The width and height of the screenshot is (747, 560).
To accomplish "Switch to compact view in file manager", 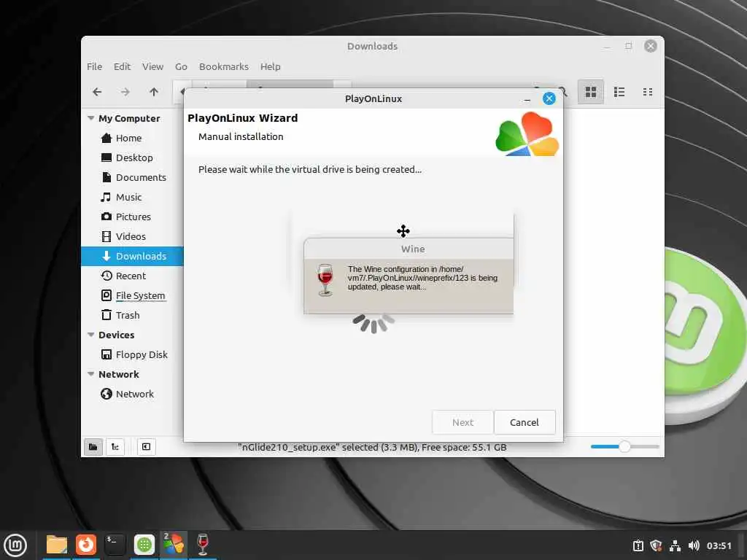I will [648, 92].
